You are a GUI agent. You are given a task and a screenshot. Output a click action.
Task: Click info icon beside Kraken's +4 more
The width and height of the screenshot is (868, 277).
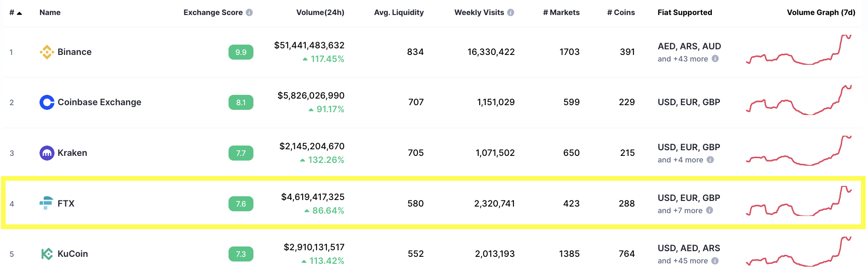(x=710, y=160)
